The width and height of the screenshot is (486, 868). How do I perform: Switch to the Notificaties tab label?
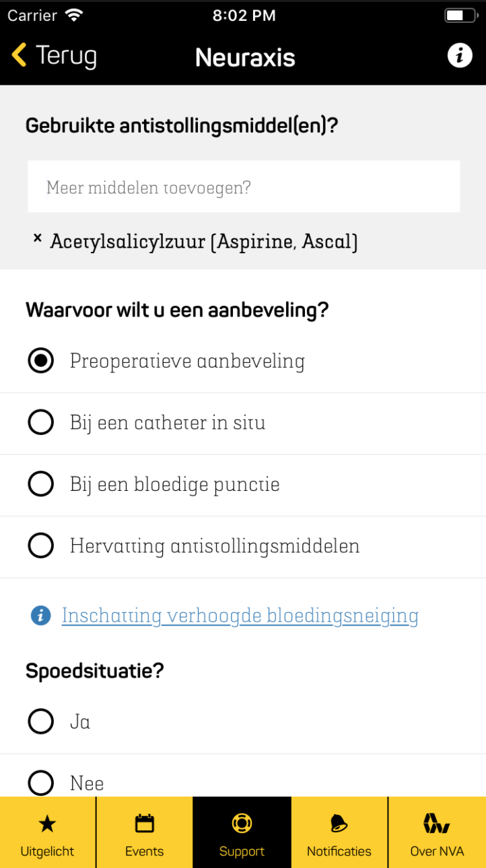(339, 851)
